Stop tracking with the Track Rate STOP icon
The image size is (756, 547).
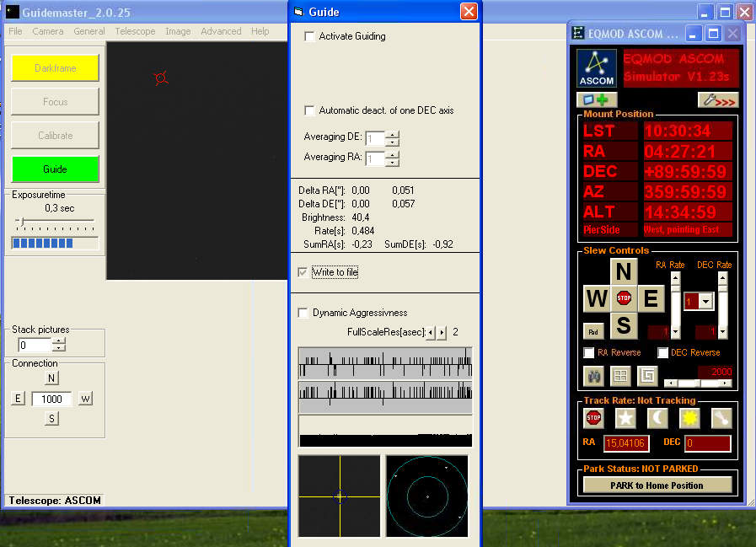coord(593,418)
